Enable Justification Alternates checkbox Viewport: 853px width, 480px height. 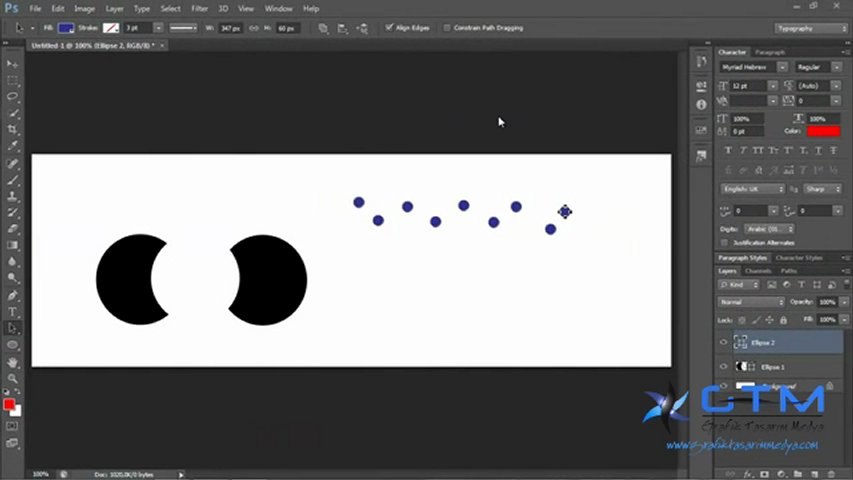click(724, 243)
